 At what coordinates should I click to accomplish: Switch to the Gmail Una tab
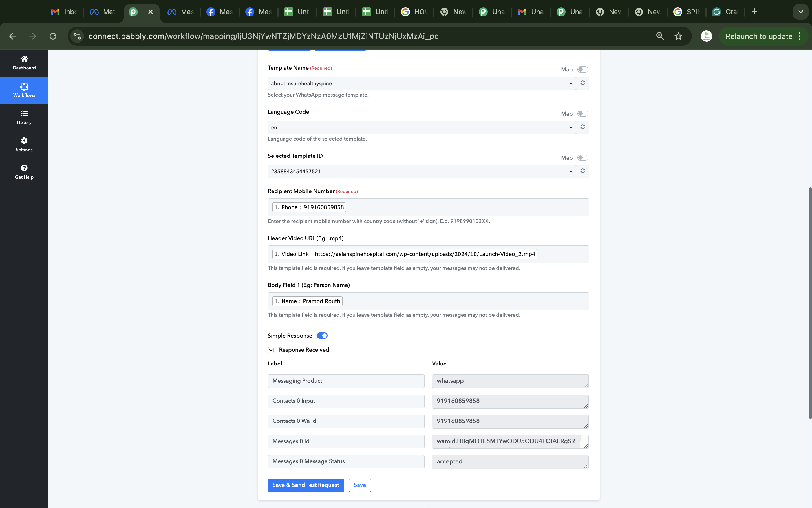click(531, 12)
